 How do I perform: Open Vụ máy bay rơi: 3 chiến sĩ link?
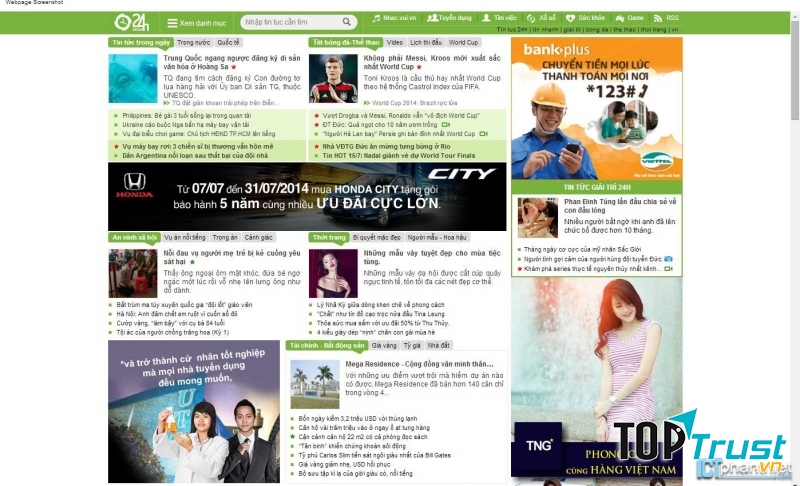click(x=198, y=146)
